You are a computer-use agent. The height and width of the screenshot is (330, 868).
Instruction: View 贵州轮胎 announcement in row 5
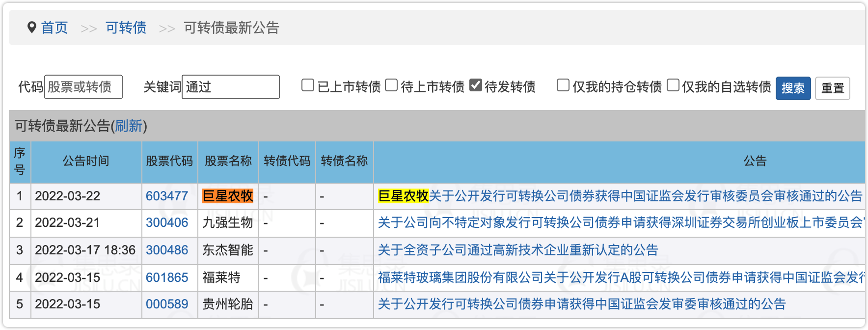coord(581,304)
